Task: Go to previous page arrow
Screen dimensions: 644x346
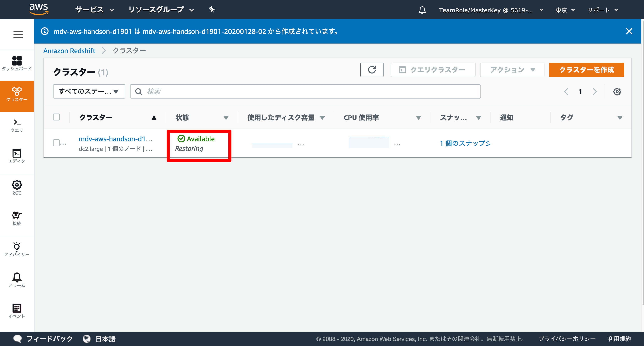Action: tap(566, 92)
